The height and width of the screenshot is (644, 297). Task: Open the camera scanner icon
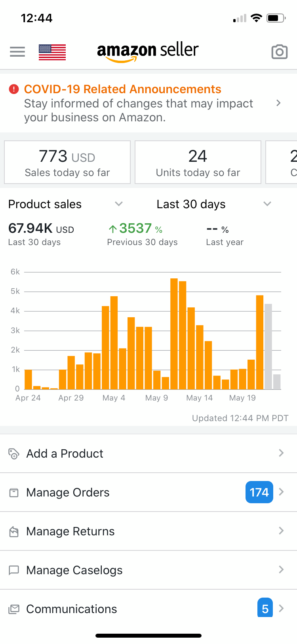pyautogui.click(x=279, y=52)
